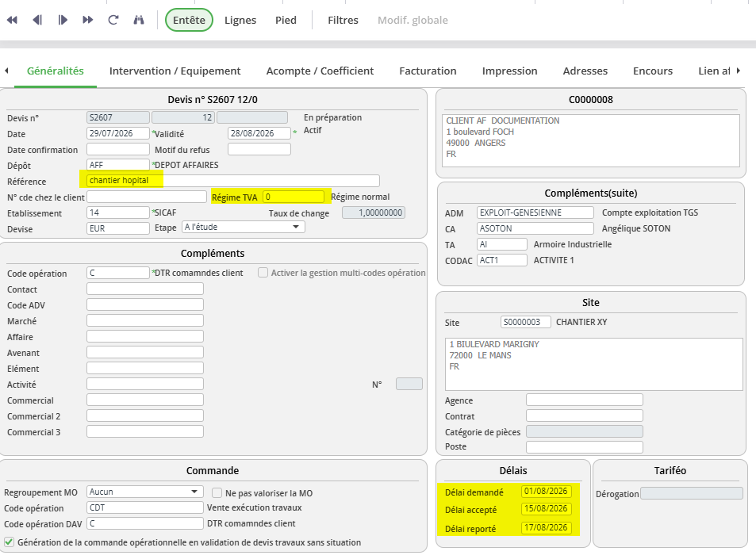Viewport: 756px width, 559px height.
Task: Click the Avenant field
Action: 145,352
